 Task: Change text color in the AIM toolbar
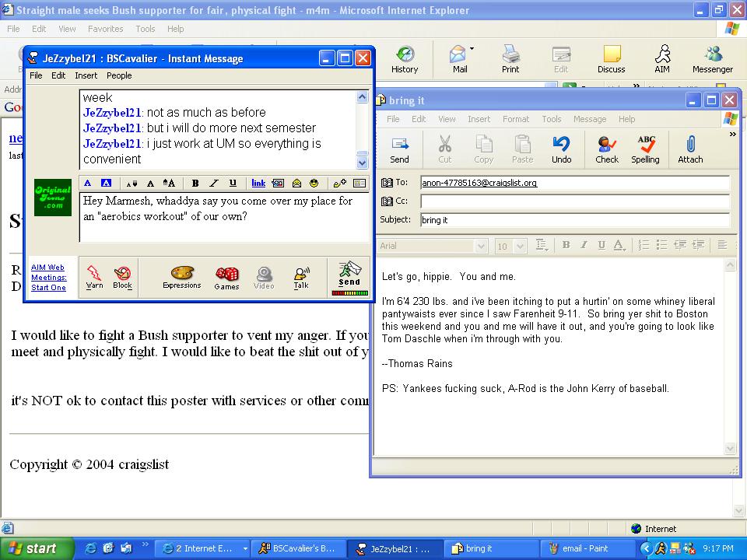(88, 184)
